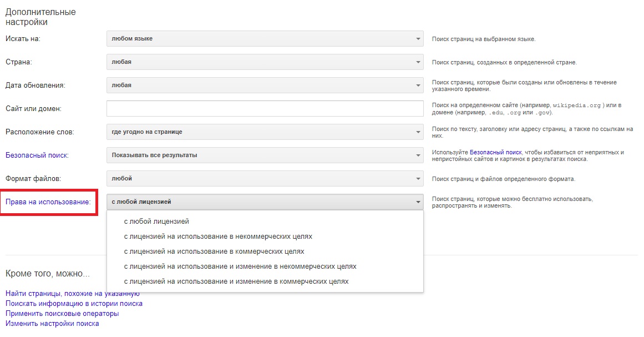644x337 pixels.
Task: Choose license for use in noncommercial purposes
Action: coord(218,237)
